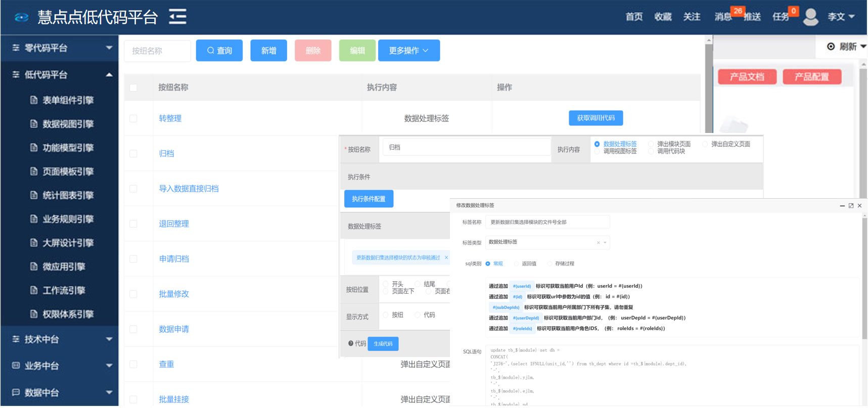Click the 消息 badge showing 26
Image resolution: width=868 pixels, height=408 pixels.
[738, 11]
